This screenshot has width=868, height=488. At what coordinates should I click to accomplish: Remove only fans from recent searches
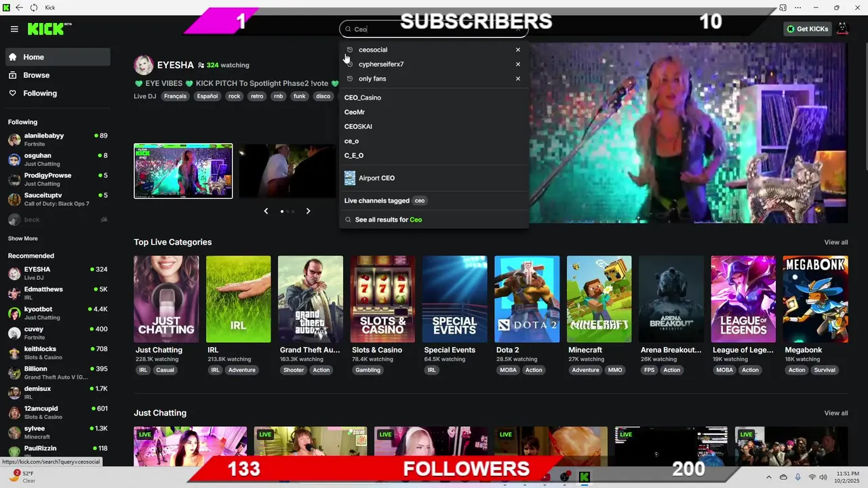[518, 79]
